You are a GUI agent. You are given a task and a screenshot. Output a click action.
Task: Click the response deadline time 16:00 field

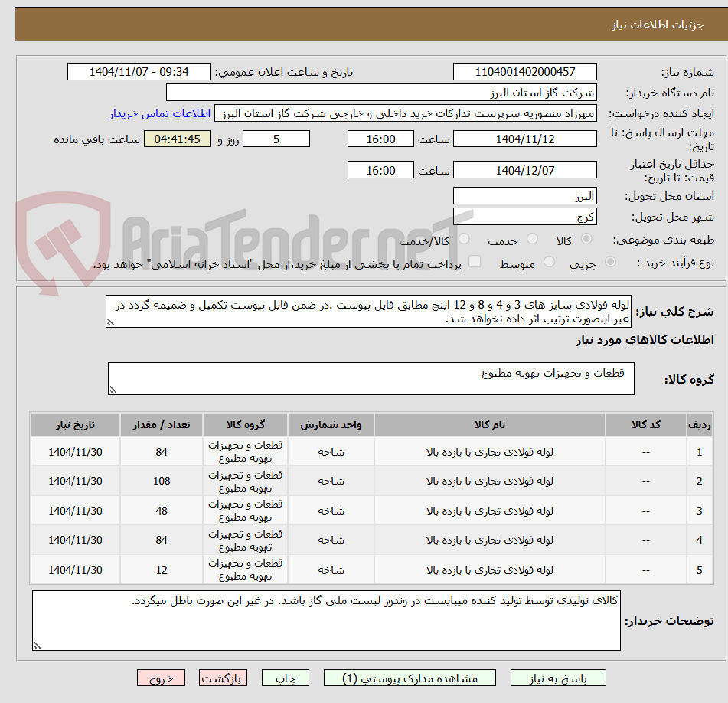pyautogui.click(x=380, y=139)
